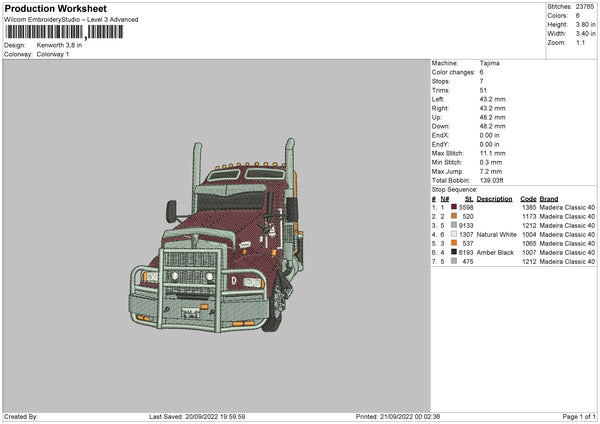Click the Natural White swatch in stop 4
Viewport: 600px width, 424px height.
click(x=454, y=234)
